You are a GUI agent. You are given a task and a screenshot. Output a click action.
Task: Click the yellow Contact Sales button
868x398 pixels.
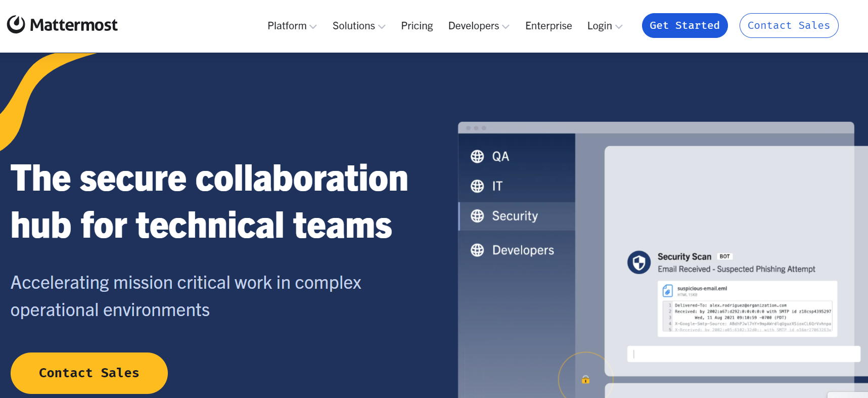(89, 373)
